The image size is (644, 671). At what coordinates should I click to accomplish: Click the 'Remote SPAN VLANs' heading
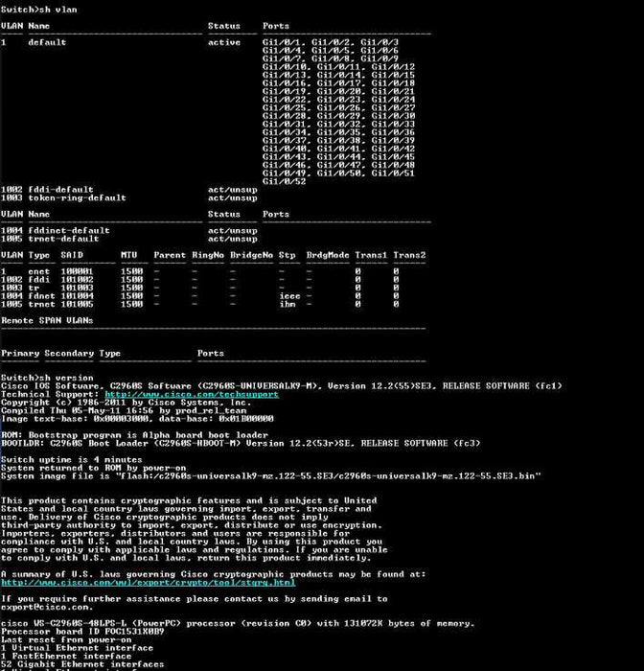[x=47, y=320]
